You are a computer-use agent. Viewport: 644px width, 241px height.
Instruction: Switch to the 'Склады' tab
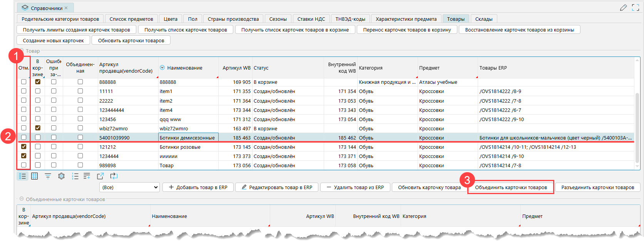(483, 19)
